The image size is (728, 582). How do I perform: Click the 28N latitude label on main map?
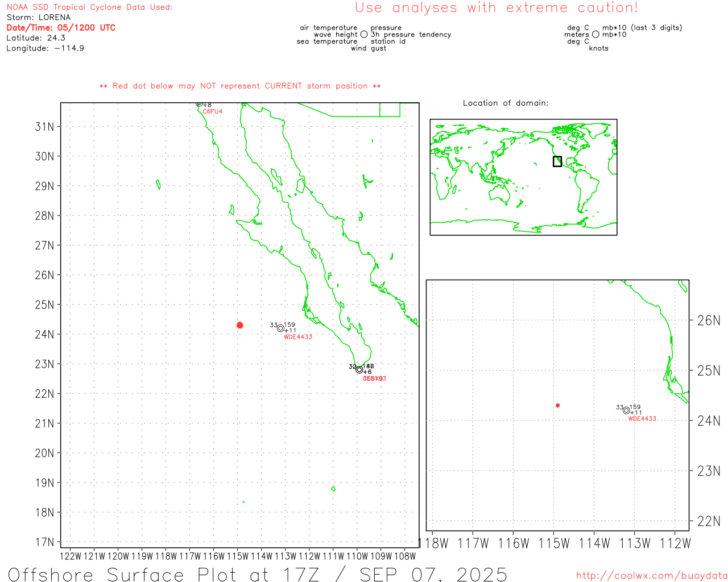click(x=44, y=215)
